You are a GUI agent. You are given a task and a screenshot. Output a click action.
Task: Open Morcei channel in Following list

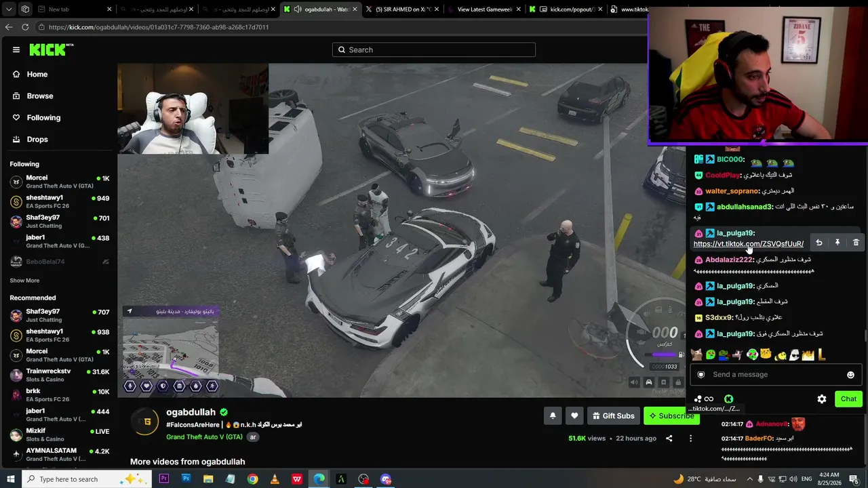click(60, 182)
